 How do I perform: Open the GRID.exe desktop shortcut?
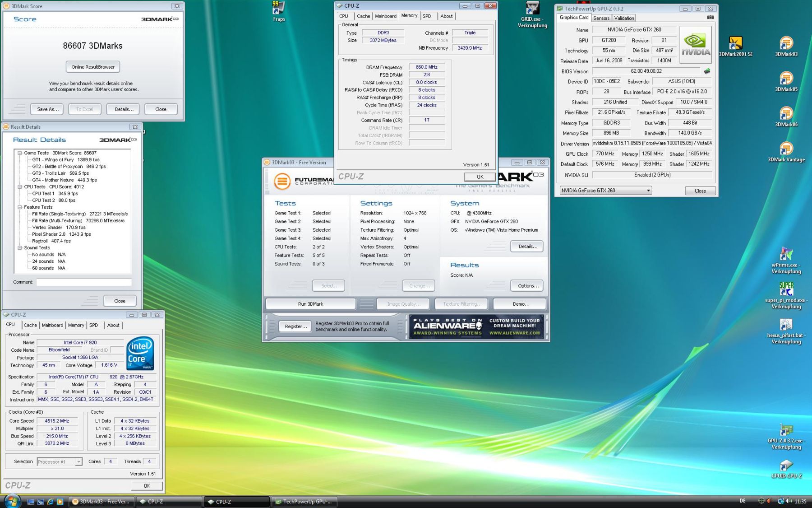point(532,15)
